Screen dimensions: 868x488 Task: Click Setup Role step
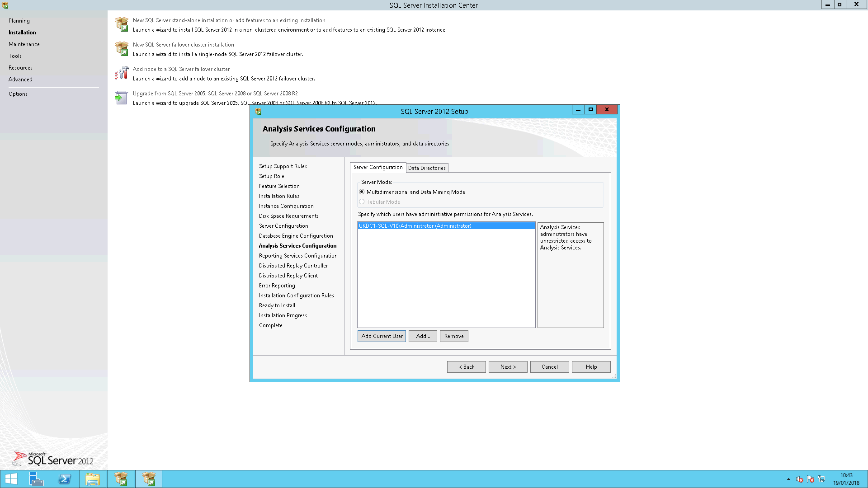(x=272, y=176)
